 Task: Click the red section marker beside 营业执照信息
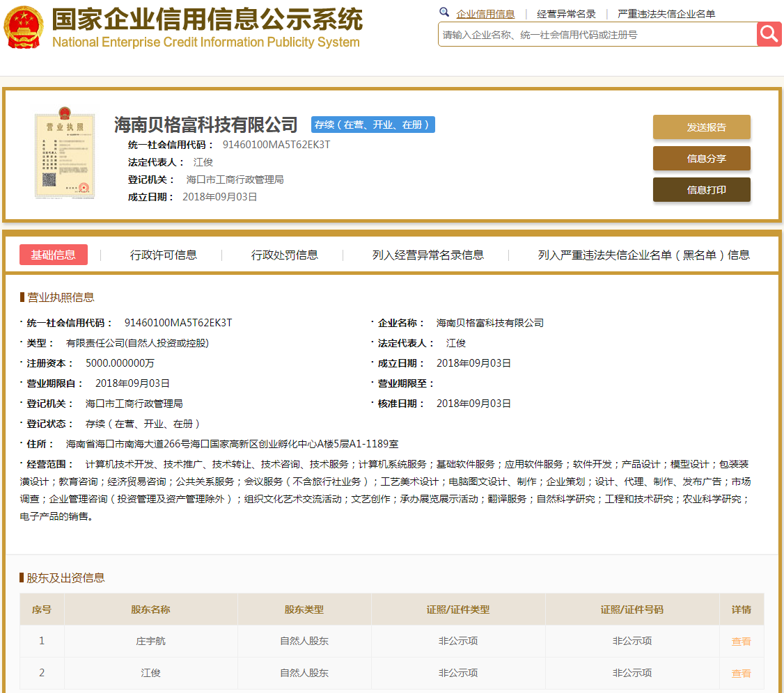[x=22, y=297]
